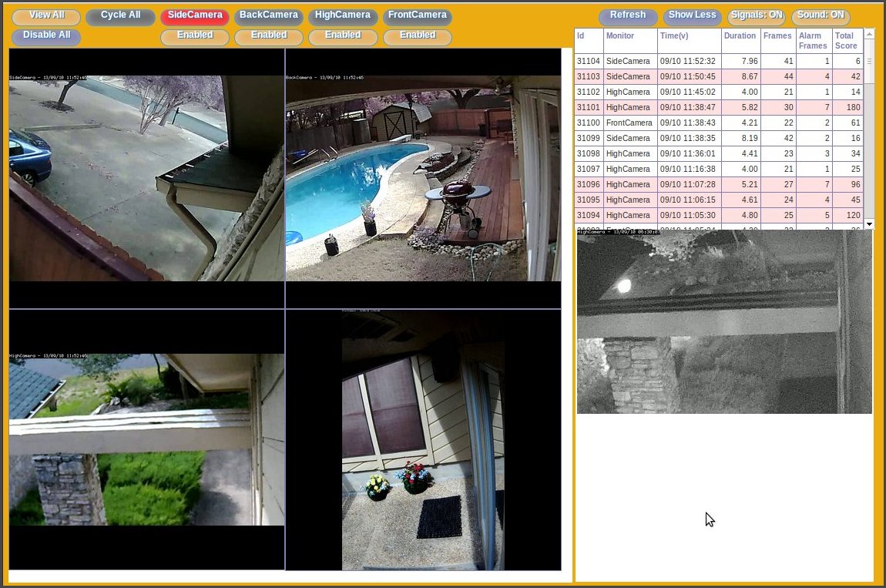Click the total score value 96

[855, 184]
